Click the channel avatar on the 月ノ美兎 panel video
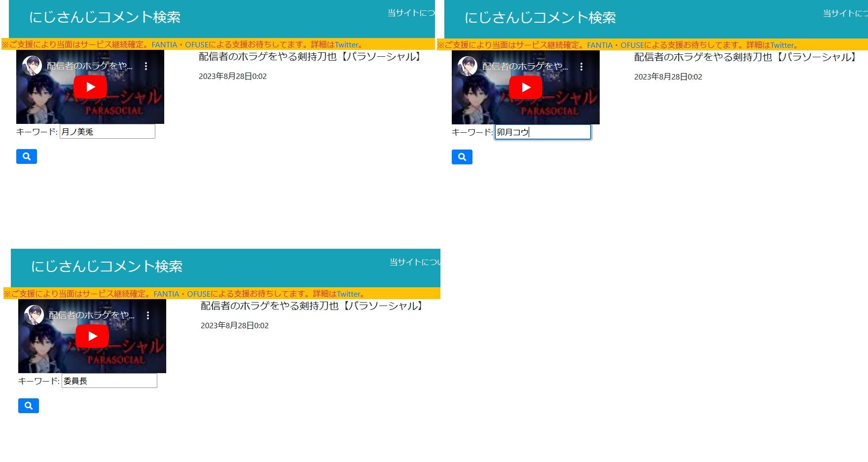Viewport: 868px width, 462px height. pyautogui.click(x=32, y=66)
